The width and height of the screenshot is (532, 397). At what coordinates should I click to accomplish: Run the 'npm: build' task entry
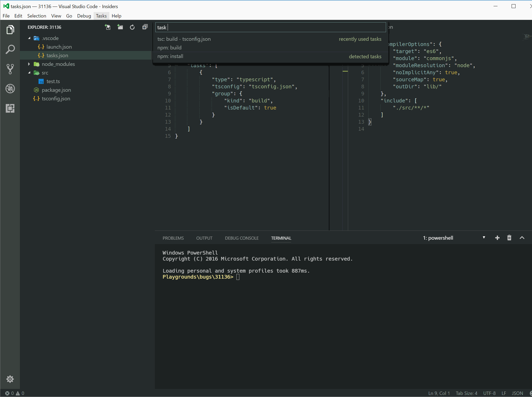270,48
